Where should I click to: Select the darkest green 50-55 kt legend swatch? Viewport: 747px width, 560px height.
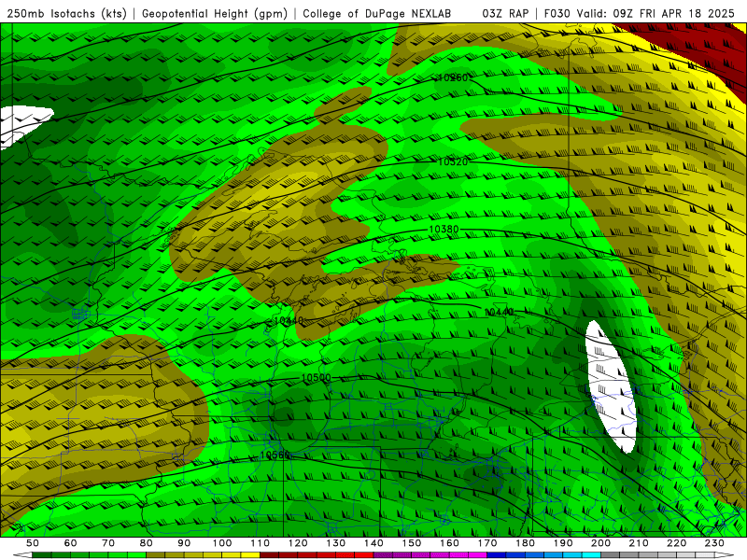(x=41, y=555)
